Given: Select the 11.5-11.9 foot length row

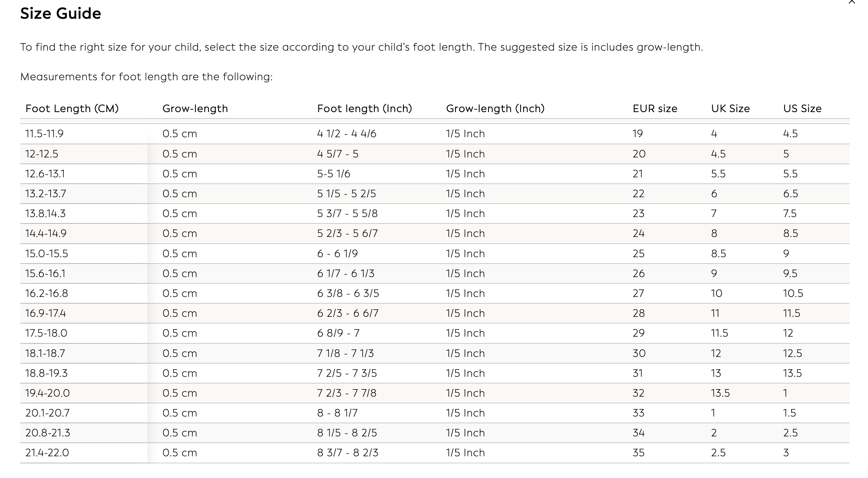Looking at the screenshot, I should [435, 134].
